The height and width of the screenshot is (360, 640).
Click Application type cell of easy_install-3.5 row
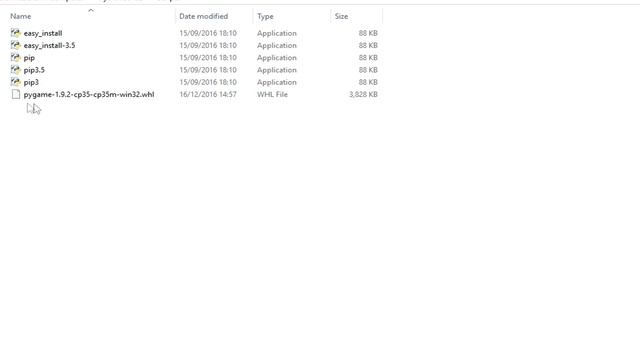[x=277, y=45]
